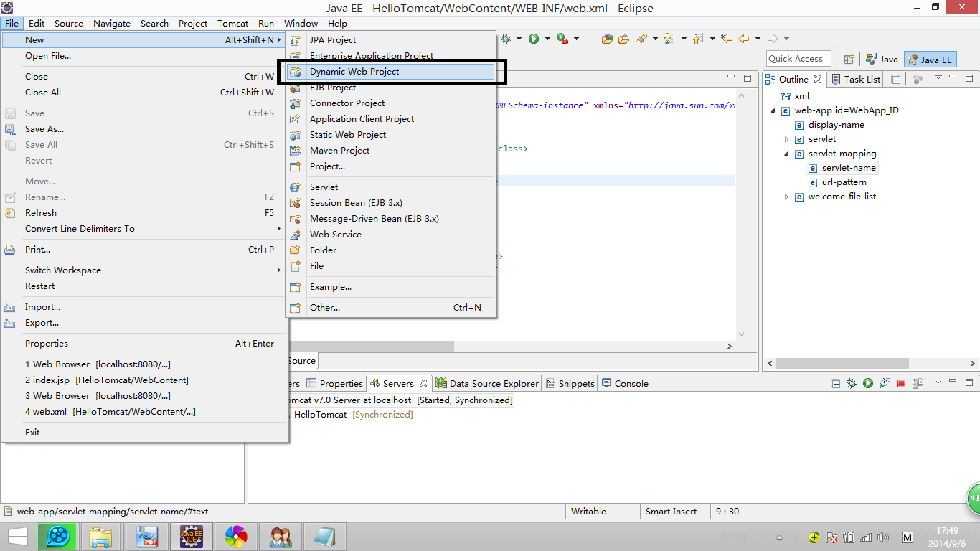
Task: Click Open File... in File menu
Action: tap(143, 56)
